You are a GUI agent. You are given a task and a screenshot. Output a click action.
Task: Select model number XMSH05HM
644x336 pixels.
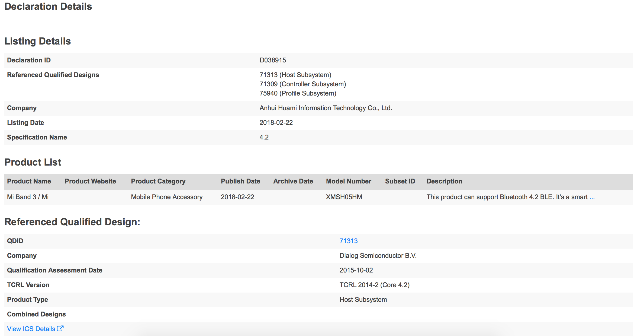(344, 197)
